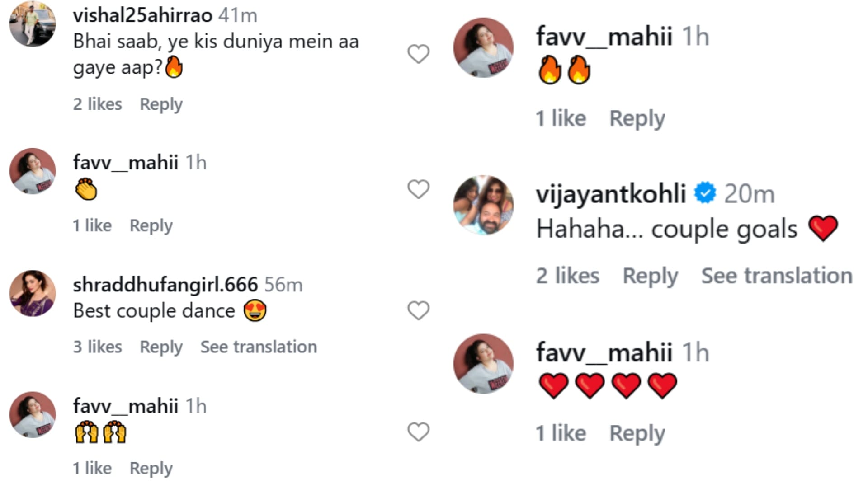Screen dimensions: 868x488
Task: Open vijayantkohli's profile picture
Action: [x=483, y=205]
